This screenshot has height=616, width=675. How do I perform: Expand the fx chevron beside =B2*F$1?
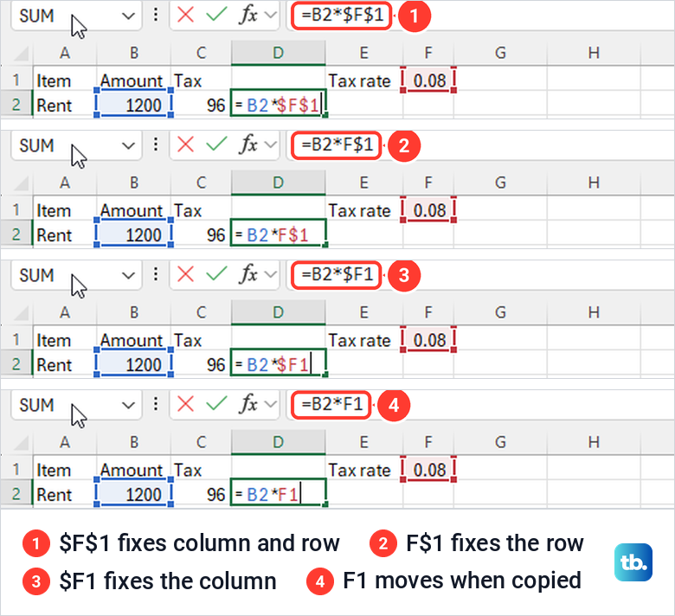(270, 144)
